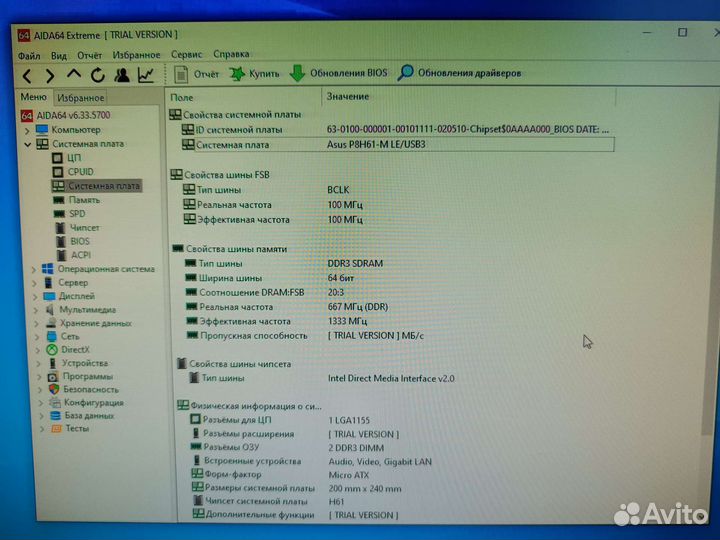Select the ID системной платы row

397,130
